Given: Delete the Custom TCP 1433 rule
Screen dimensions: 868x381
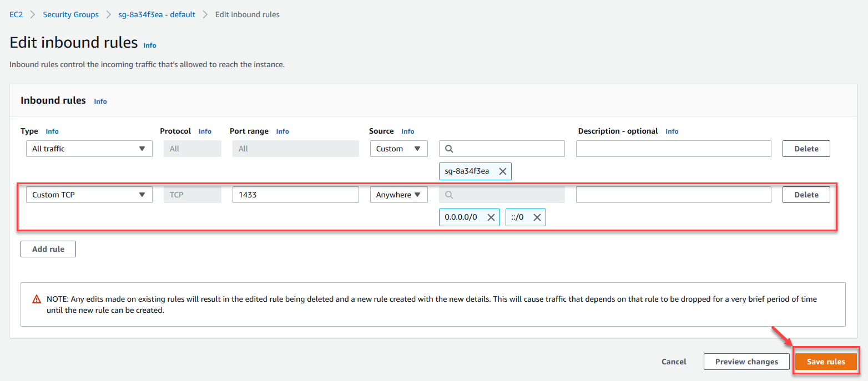Looking at the screenshot, I should (806, 195).
